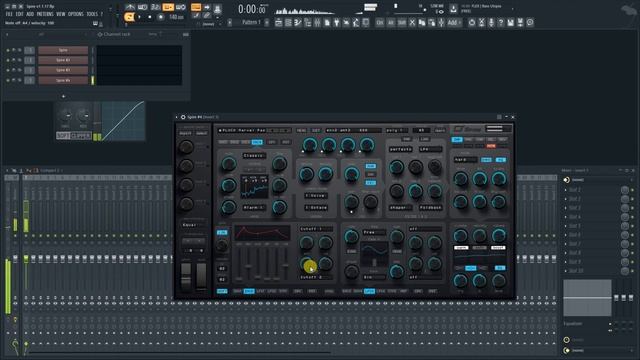Switch the orange pattern/song mode button
This screenshot has width=640, height=360.
129,17
